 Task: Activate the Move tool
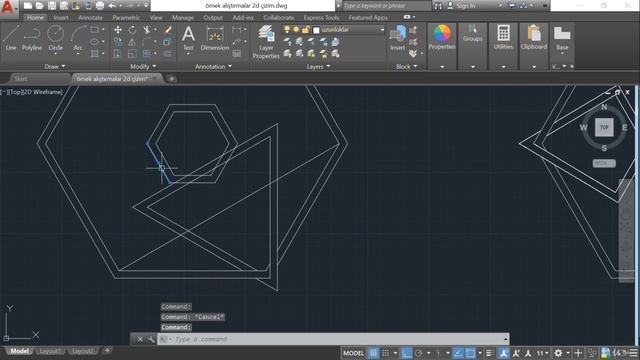click(118, 30)
